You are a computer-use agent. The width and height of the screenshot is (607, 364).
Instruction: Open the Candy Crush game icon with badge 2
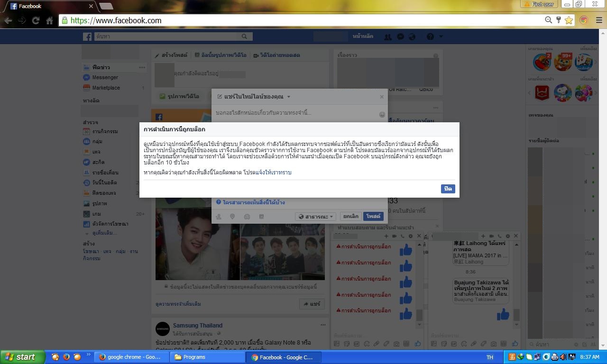click(542, 62)
